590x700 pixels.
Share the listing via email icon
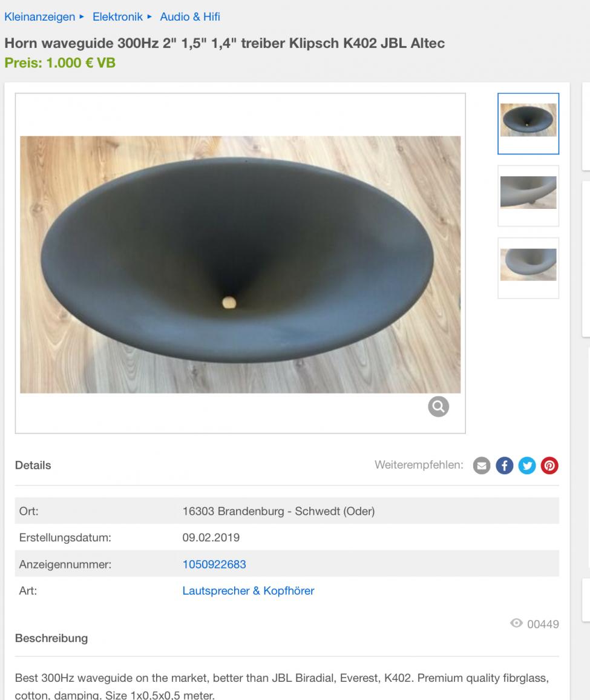click(x=482, y=466)
